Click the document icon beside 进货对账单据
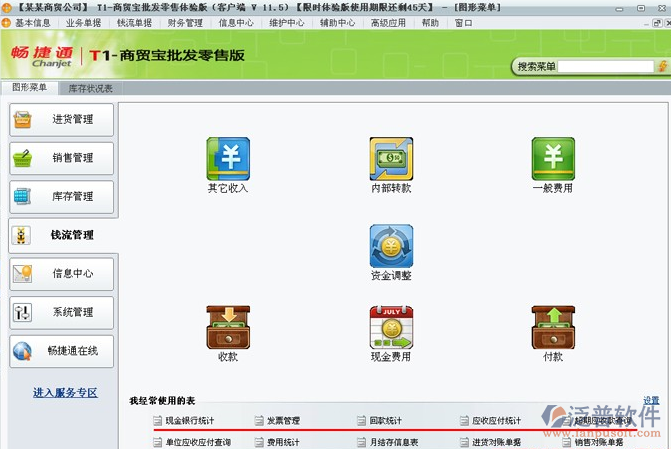This screenshot has width=671, height=449. [464, 442]
